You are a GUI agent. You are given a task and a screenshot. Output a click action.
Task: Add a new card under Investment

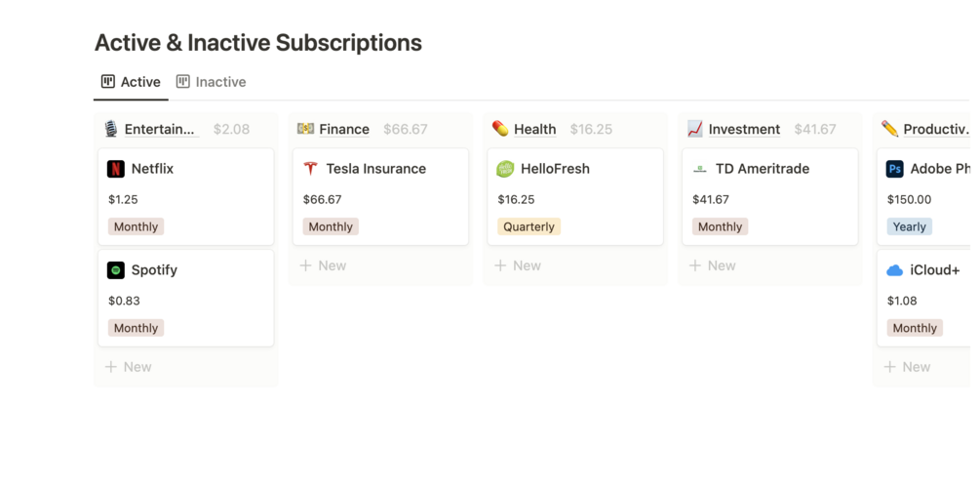pos(713,265)
